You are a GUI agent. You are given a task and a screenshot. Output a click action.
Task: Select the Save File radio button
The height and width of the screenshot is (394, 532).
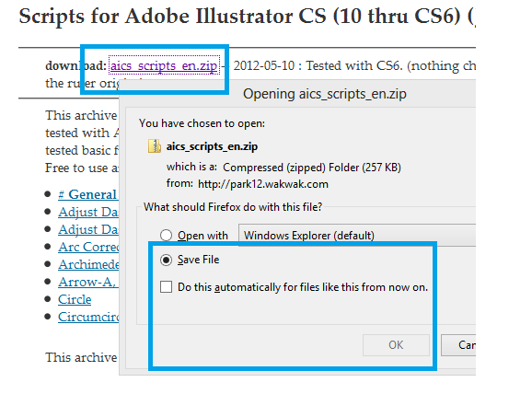pos(166,260)
